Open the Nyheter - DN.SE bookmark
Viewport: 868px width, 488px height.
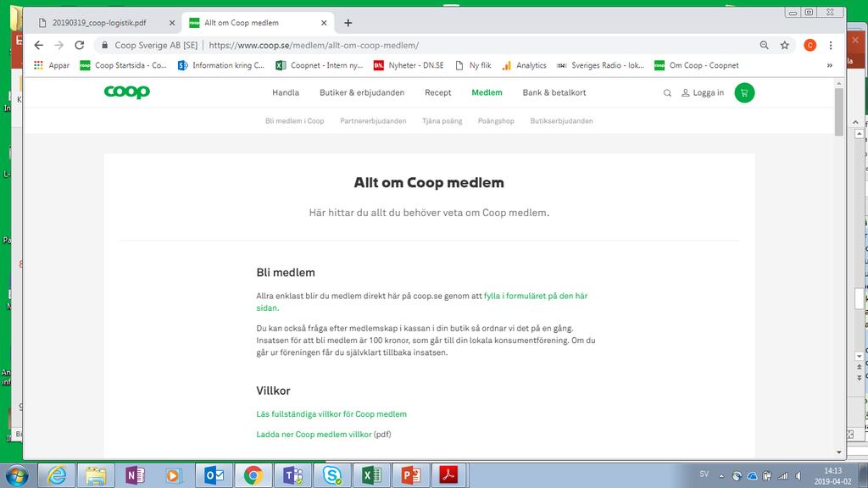[409, 65]
